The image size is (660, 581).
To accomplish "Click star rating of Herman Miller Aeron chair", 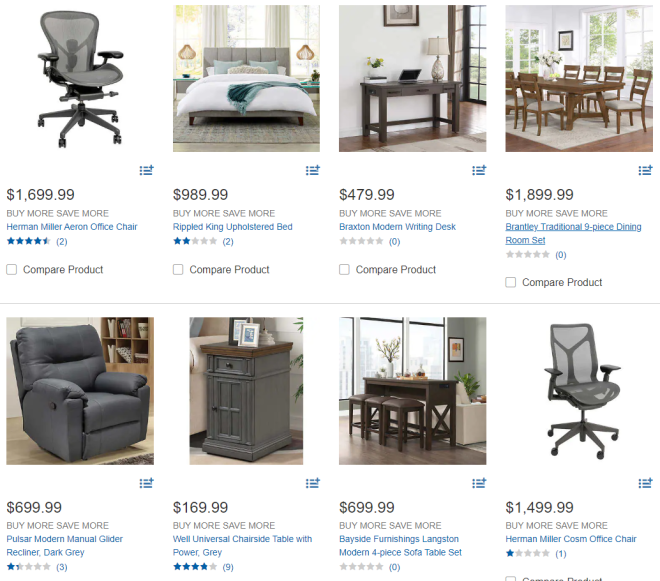I will (37, 241).
